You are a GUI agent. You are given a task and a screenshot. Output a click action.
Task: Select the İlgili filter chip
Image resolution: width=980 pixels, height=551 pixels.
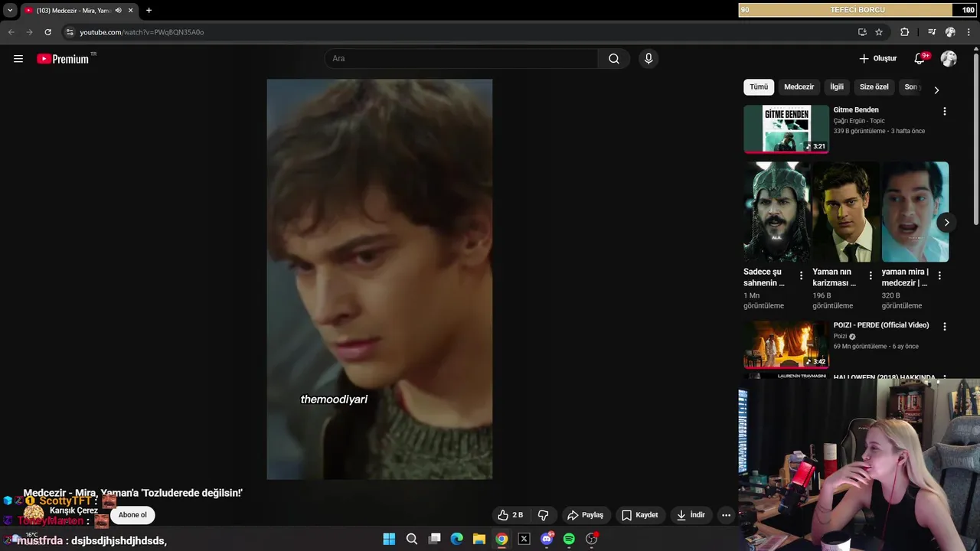[837, 87]
